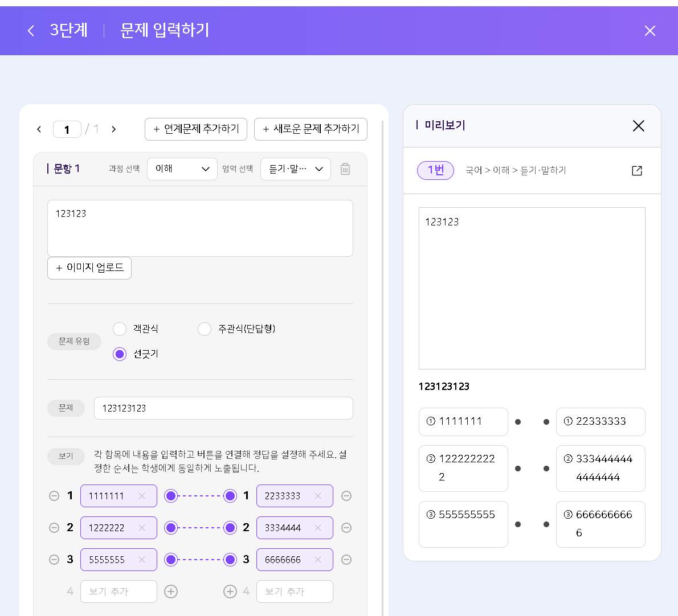Click the 연계문제 추가하기 button
The image size is (678, 616).
click(x=196, y=129)
